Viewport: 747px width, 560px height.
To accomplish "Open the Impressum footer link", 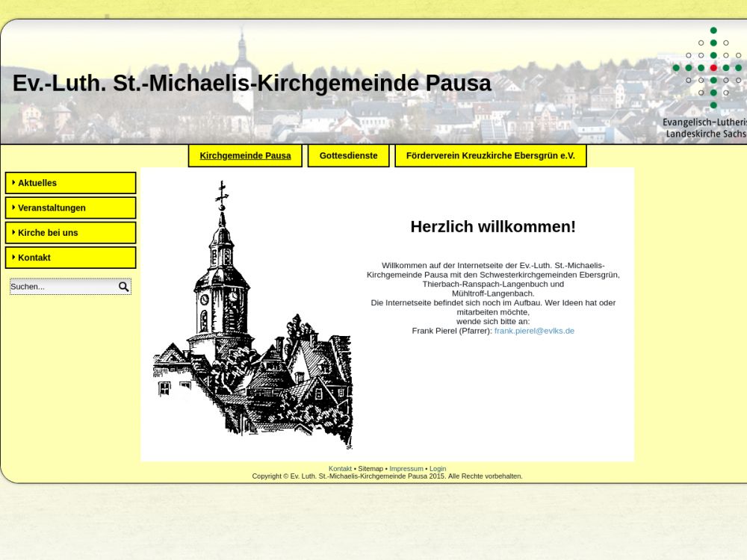I will (406, 469).
